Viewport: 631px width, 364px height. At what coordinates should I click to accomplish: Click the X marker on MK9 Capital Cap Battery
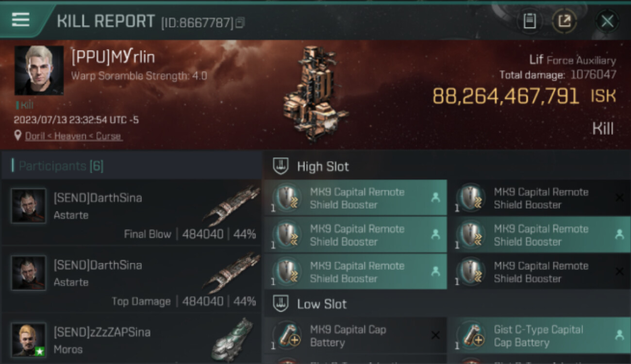[435, 335]
